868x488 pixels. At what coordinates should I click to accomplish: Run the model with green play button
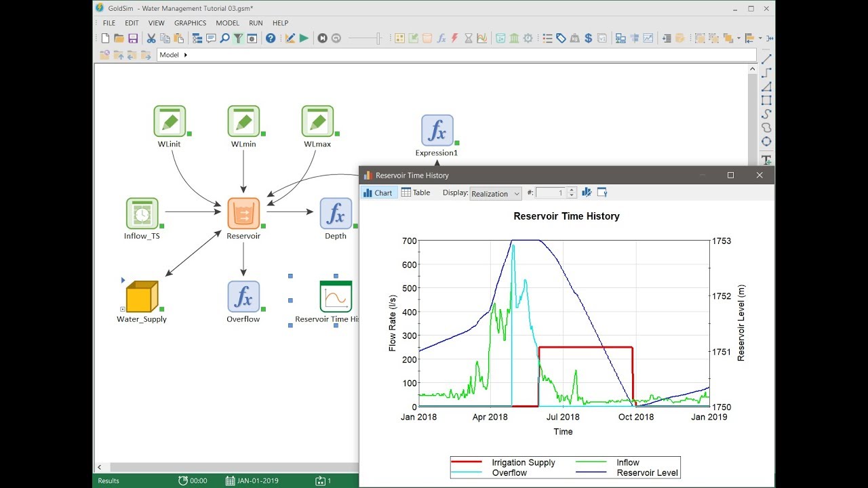pos(304,39)
